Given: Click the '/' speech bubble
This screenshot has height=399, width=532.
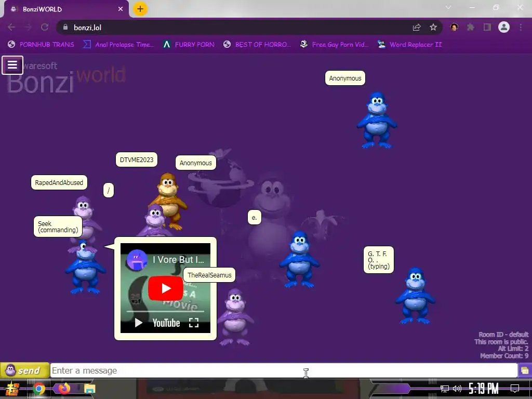Looking at the screenshot, I should click(x=109, y=190).
